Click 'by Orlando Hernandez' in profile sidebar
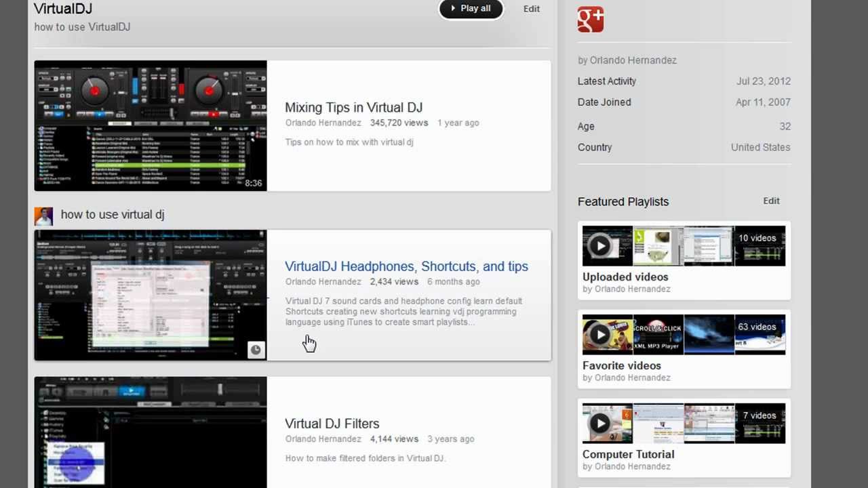The height and width of the screenshot is (488, 868). (627, 60)
